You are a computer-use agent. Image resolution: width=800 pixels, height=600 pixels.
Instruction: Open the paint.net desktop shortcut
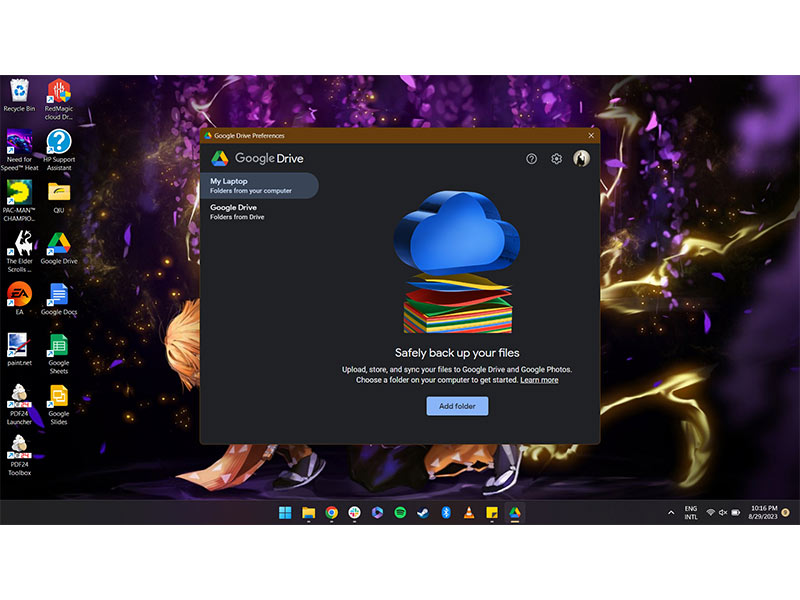point(19,350)
